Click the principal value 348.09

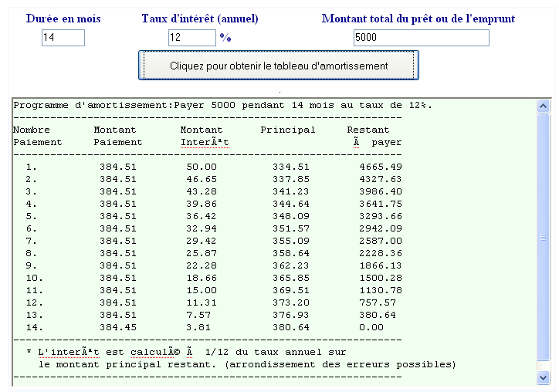pyautogui.click(x=291, y=216)
